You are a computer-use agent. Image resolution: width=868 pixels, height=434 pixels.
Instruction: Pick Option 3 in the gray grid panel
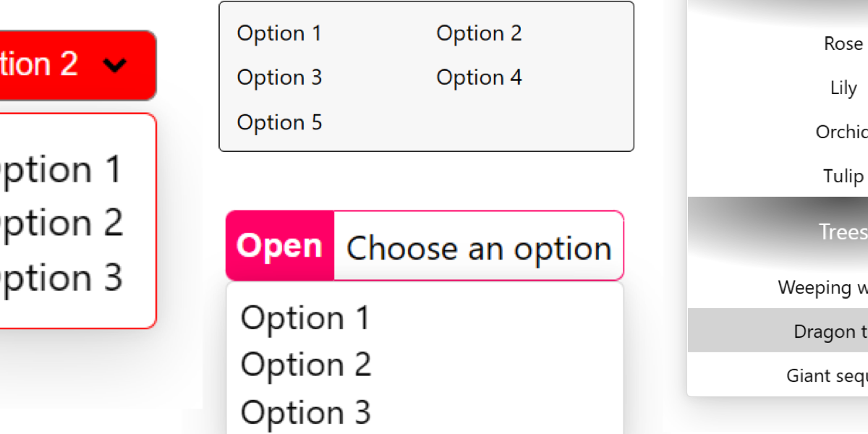tap(279, 77)
